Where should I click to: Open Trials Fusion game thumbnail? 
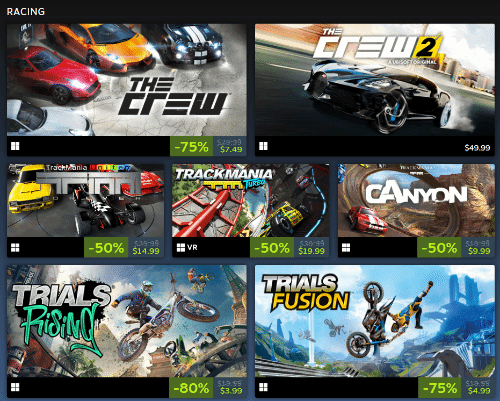pos(375,321)
